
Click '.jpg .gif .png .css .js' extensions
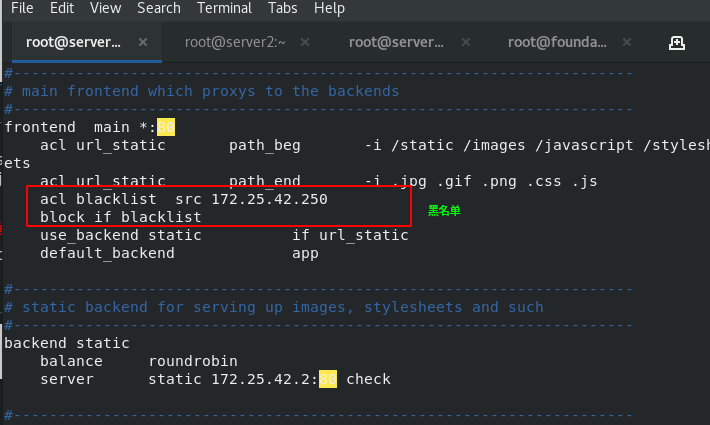click(x=494, y=181)
